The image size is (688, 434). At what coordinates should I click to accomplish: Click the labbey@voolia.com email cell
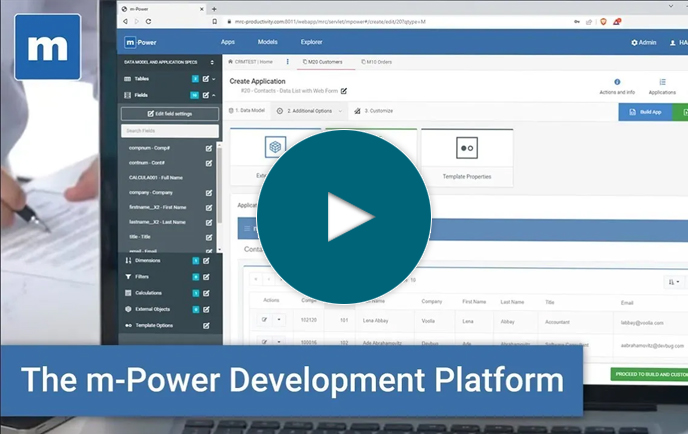click(642, 323)
